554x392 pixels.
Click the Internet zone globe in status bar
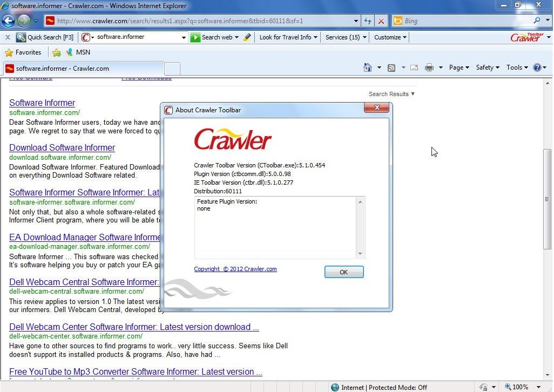click(335, 387)
